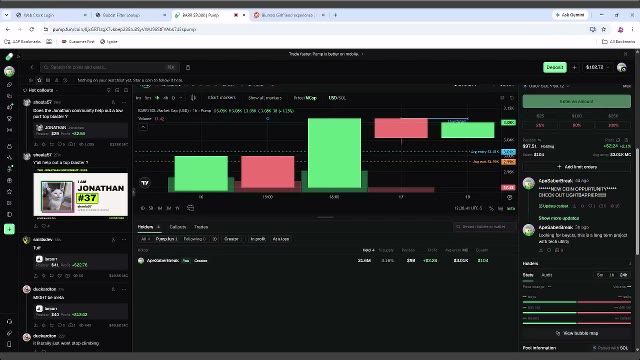Click the orange avg exit price label

(508, 162)
